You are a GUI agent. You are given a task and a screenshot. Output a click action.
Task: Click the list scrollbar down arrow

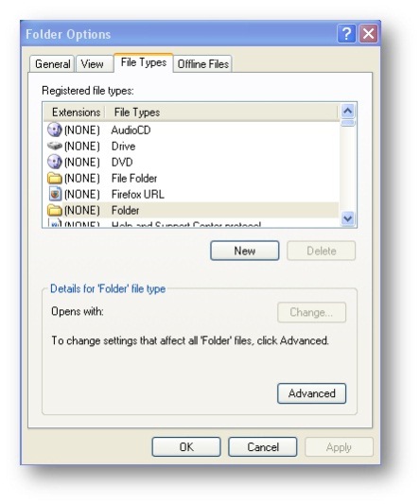[x=348, y=218]
